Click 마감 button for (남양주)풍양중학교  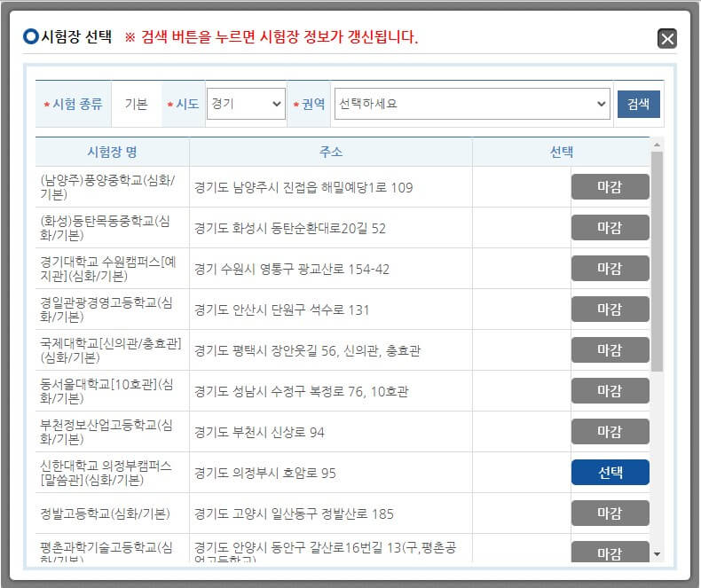click(610, 187)
